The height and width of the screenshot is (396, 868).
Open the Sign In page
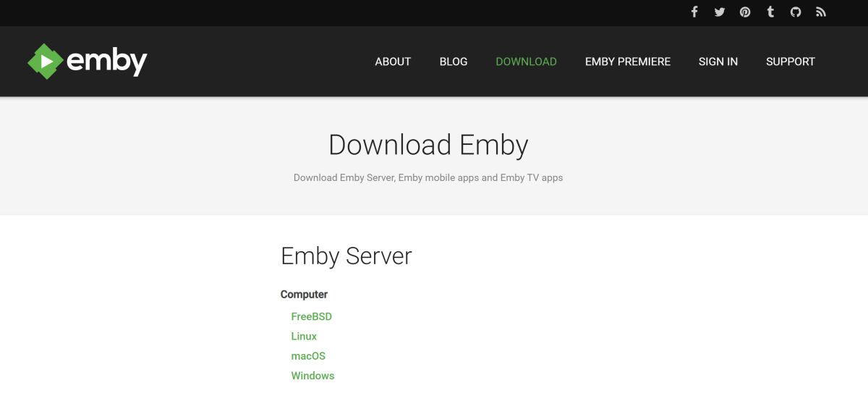click(718, 62)
